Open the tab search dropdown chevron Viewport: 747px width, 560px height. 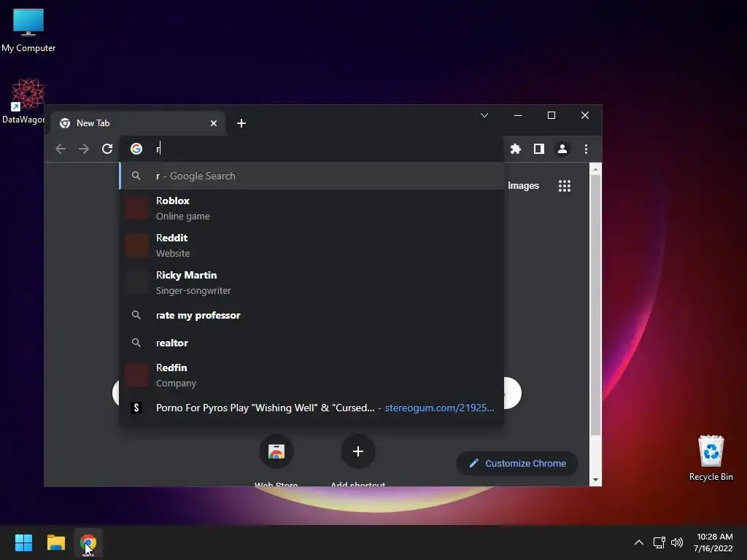click(484, 115)
